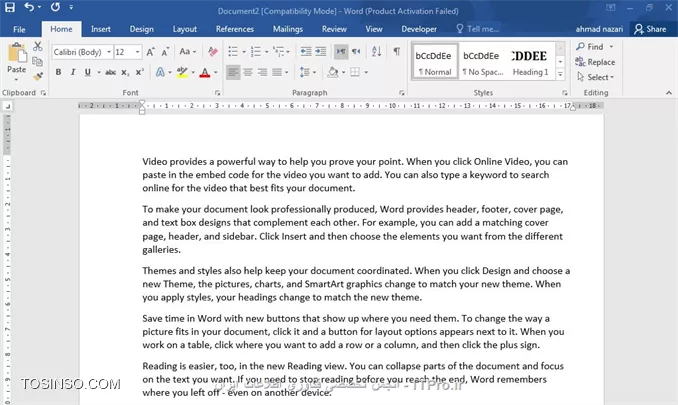Image resolution: width=678 pixels, height=405 pixels.
Task: Click the Tell me search box
Action: coord(478,29)
